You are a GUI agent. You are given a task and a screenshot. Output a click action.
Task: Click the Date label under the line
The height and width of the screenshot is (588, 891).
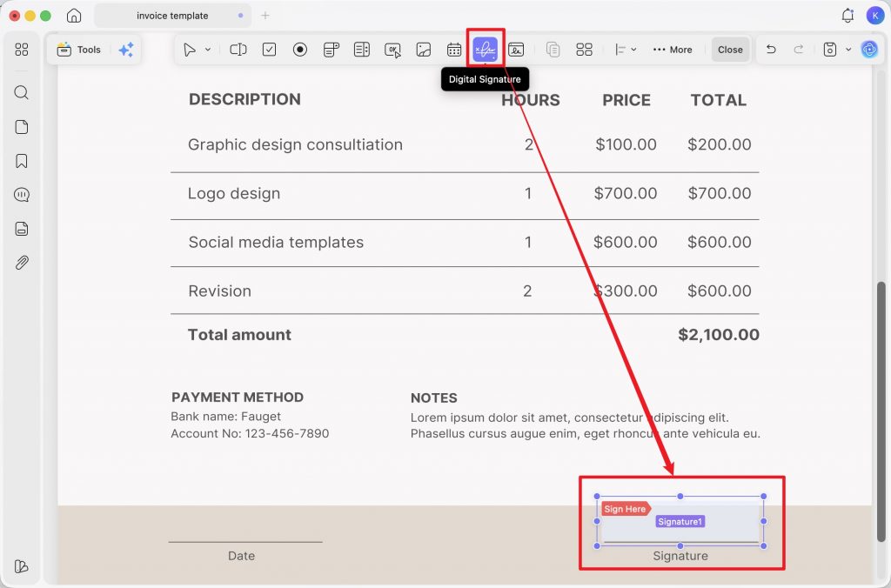pyautogui.click(x=242, y=556)
